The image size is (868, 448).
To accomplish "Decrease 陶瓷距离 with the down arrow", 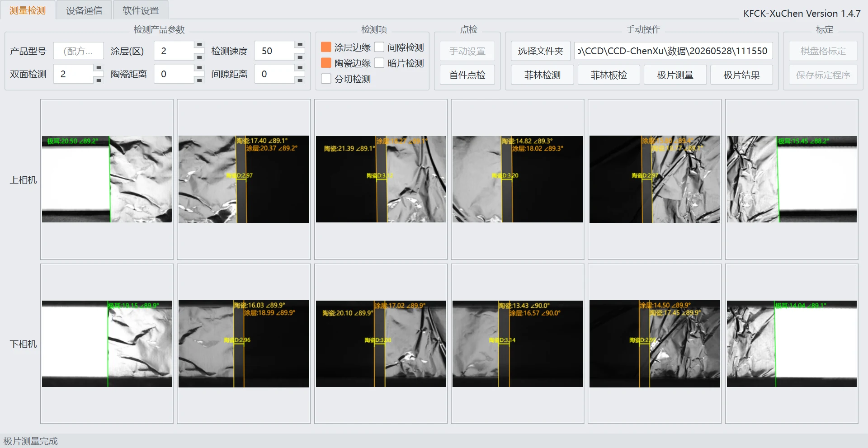I will tap(199, 80).
